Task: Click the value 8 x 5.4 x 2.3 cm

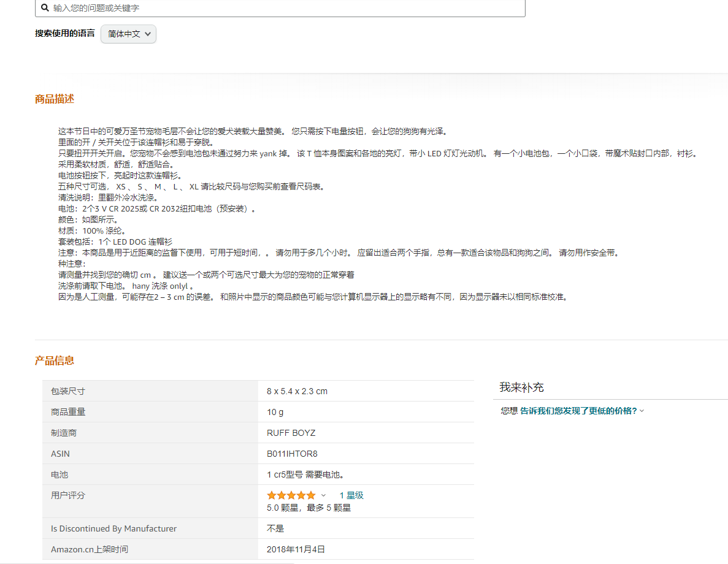Action: pyautogui.click(x=297, y=391)
